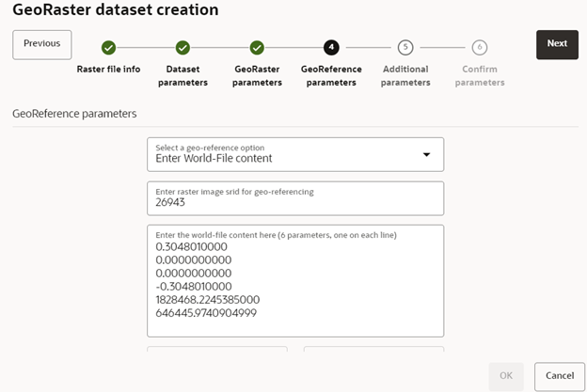Open the Additional parameters step label

[x=405, y=76]
